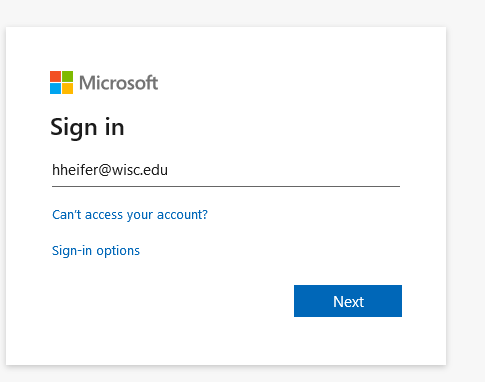Place cursor in hheifer@wisc.edu text

coord(110,170)
